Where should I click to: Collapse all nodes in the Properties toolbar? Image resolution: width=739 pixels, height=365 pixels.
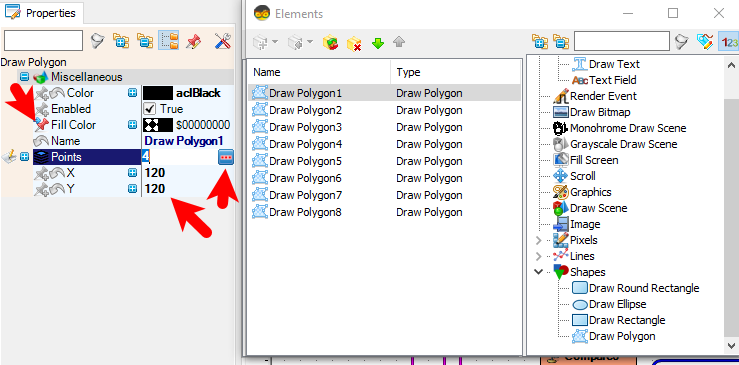(145, 41)
